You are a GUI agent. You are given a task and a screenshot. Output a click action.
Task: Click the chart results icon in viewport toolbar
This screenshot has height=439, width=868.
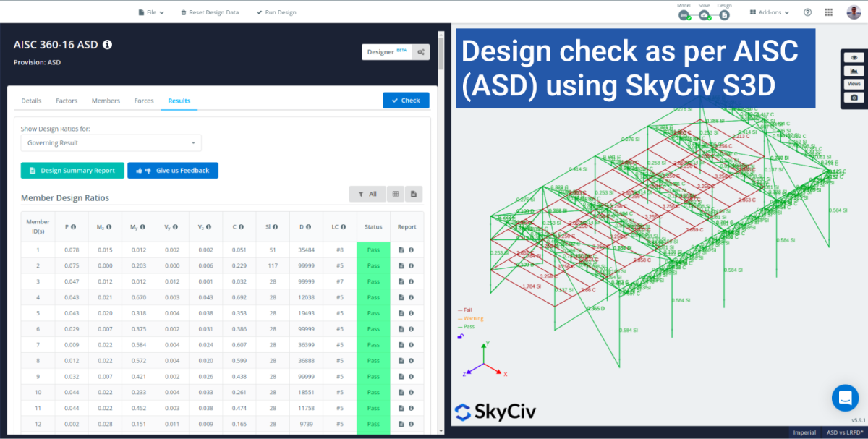[854, 71]
